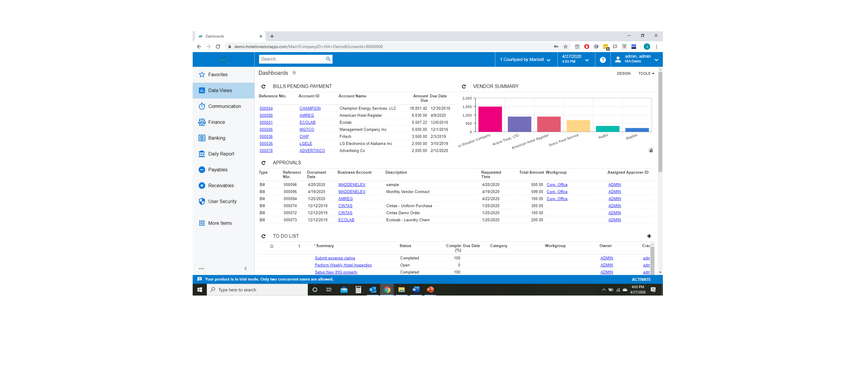Click the Payables minus-circle icon

(202, 170)
